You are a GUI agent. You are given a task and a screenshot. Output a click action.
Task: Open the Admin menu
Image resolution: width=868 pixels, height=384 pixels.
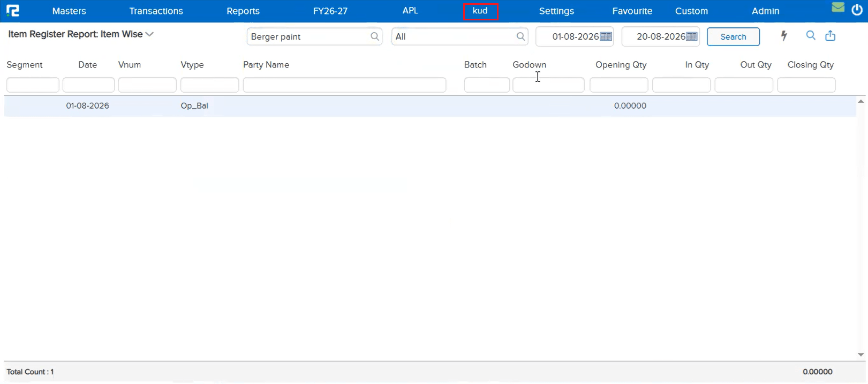tap(766, 11)
